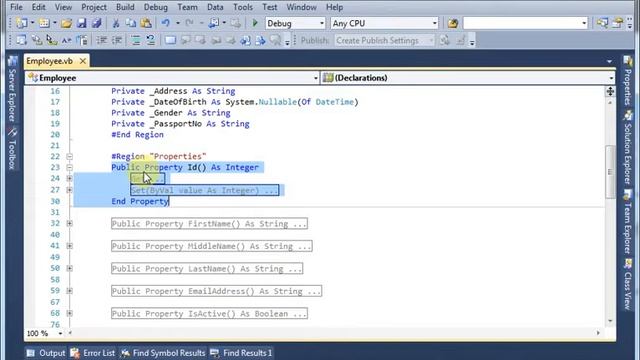
Task: Open Solution Explorer from the top-right toolbar icon
Action: [602, 23]
